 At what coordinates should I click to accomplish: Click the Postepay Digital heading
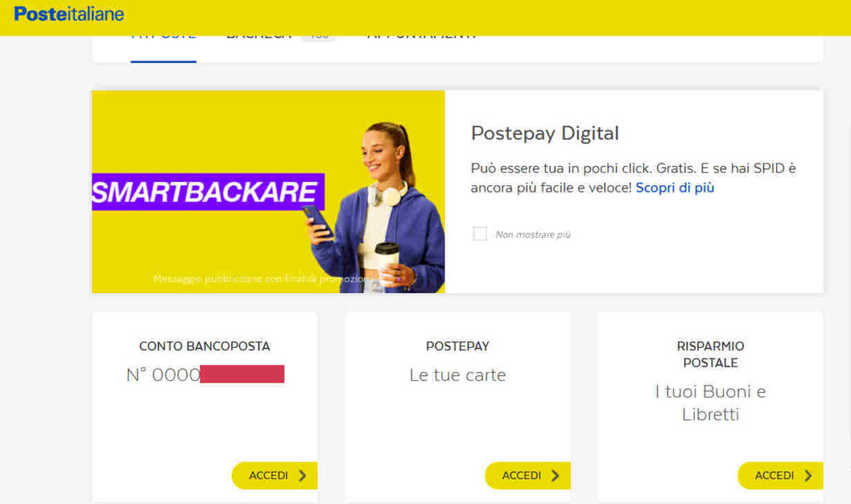[x=545, y=134]
